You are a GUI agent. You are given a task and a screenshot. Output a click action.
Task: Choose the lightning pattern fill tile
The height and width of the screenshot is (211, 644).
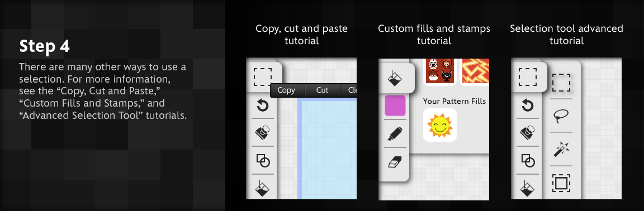(475, 71)
